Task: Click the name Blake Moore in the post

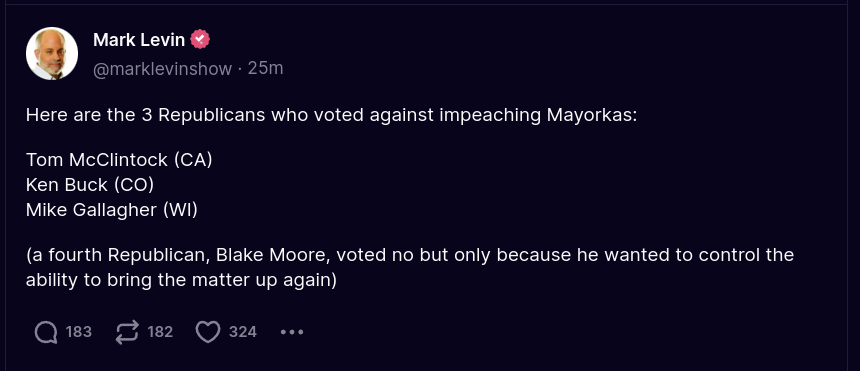Action: coord(273,255)
